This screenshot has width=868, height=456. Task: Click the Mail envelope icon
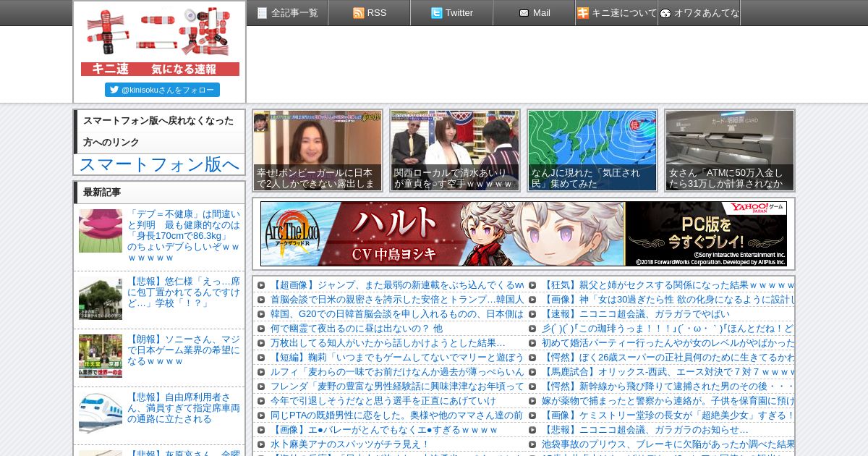click(x=524, y=13)
